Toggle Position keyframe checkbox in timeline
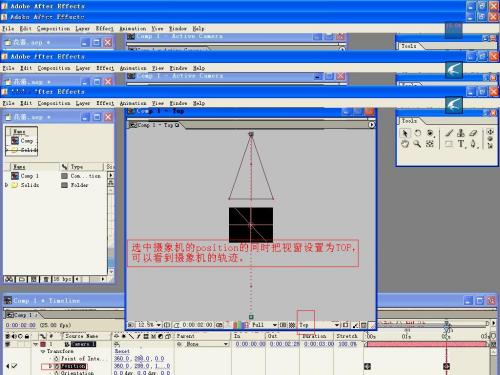Screen dimensions: 500x375 pos(14,366)
